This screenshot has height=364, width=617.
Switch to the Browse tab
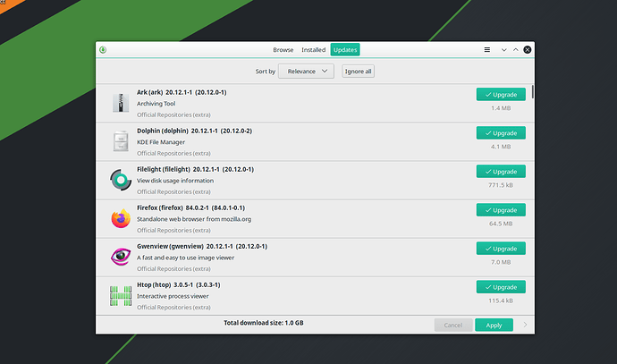pos(283,50)
